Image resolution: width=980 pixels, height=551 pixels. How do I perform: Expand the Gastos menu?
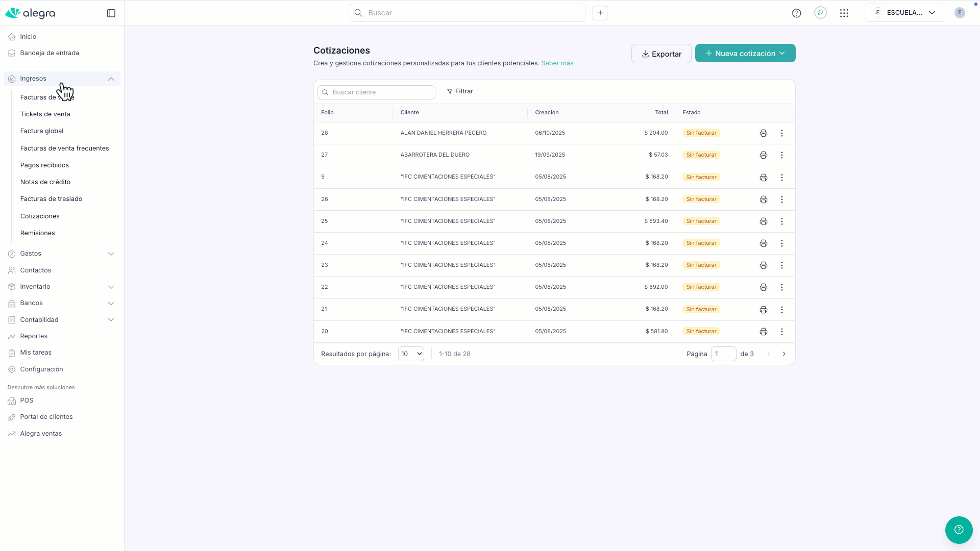[x=111, y=254]
